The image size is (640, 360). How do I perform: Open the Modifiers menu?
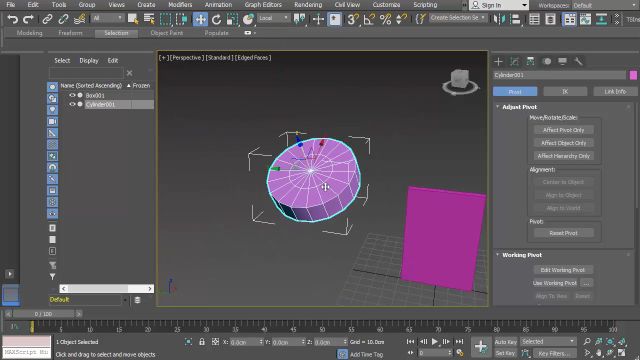click(180, 5)
